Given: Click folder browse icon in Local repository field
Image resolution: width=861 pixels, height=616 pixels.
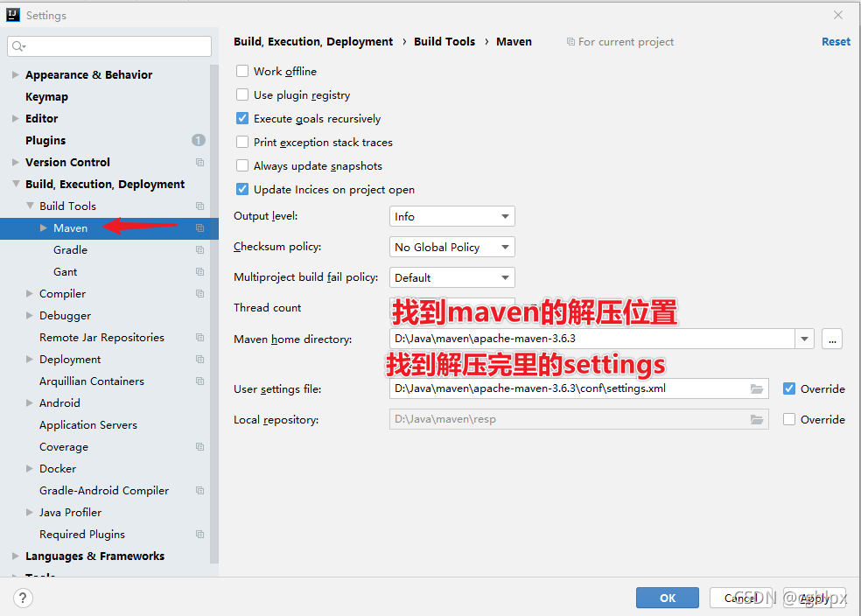Looking at the screenshot, I should pyautogui.click(x=757, y=419).
